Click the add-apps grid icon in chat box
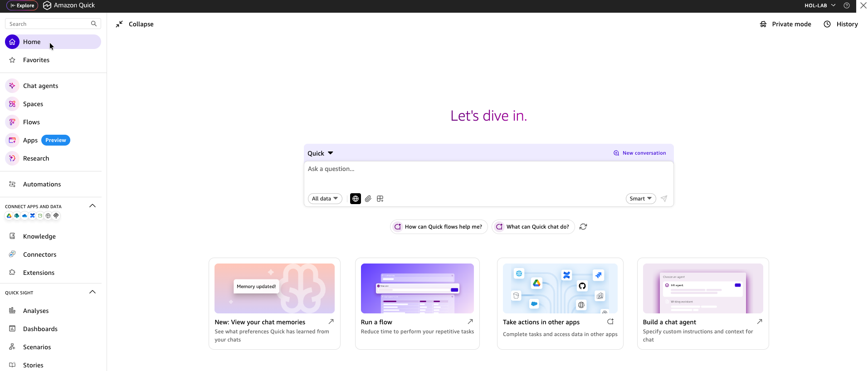The image size is (868, 371). [380, 199]
